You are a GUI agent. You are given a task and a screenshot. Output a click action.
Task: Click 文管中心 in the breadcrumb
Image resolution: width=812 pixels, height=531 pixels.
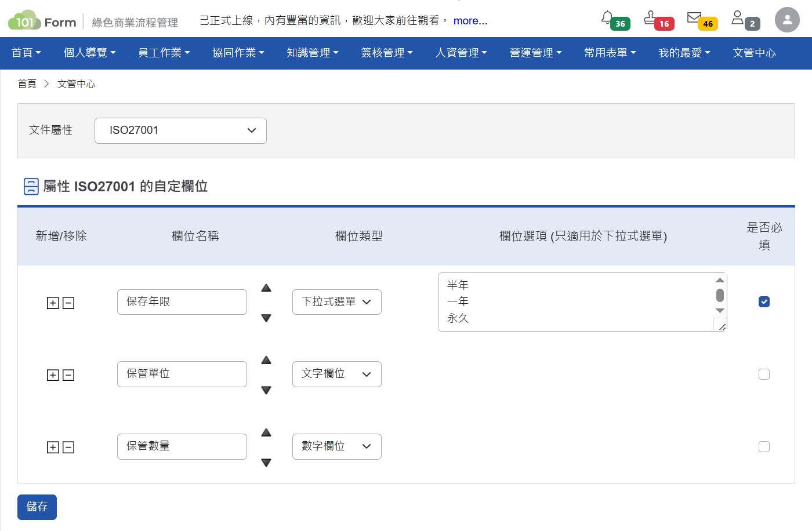click(x=76, y=84)
